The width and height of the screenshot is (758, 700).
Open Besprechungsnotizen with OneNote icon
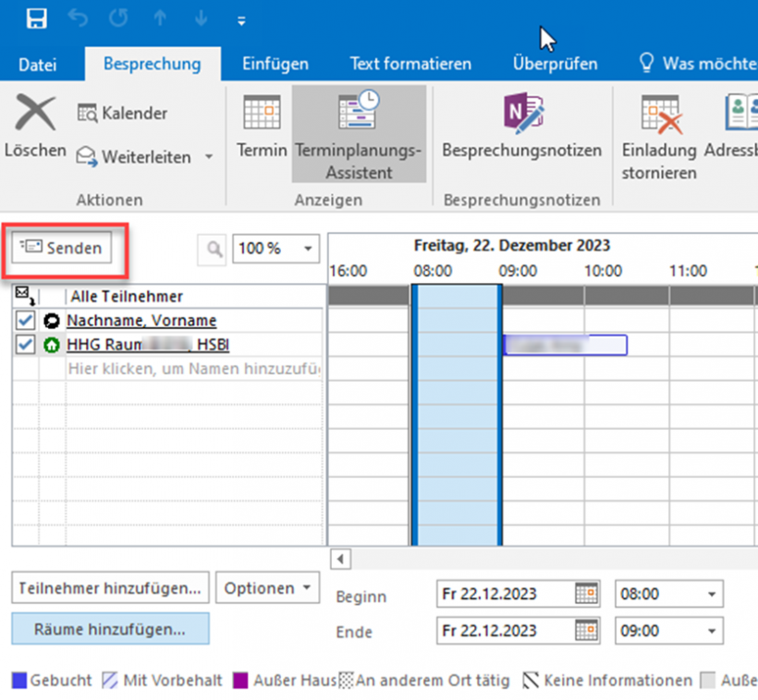point(521,114)
